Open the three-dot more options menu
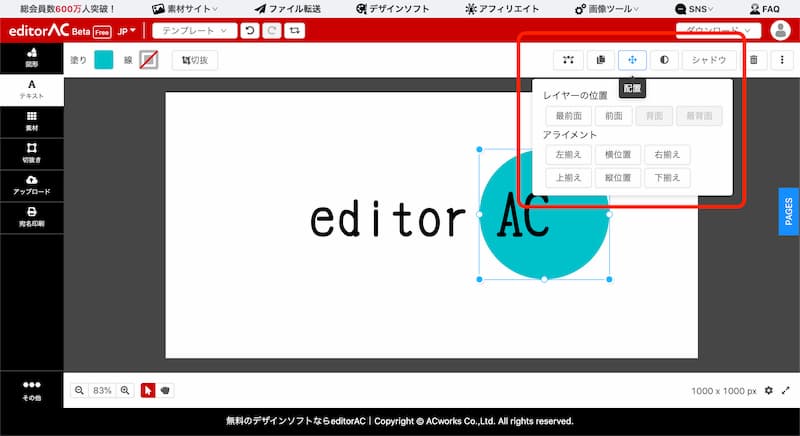The width and height of the screenshot is (800, 436). tap(782, 60)
